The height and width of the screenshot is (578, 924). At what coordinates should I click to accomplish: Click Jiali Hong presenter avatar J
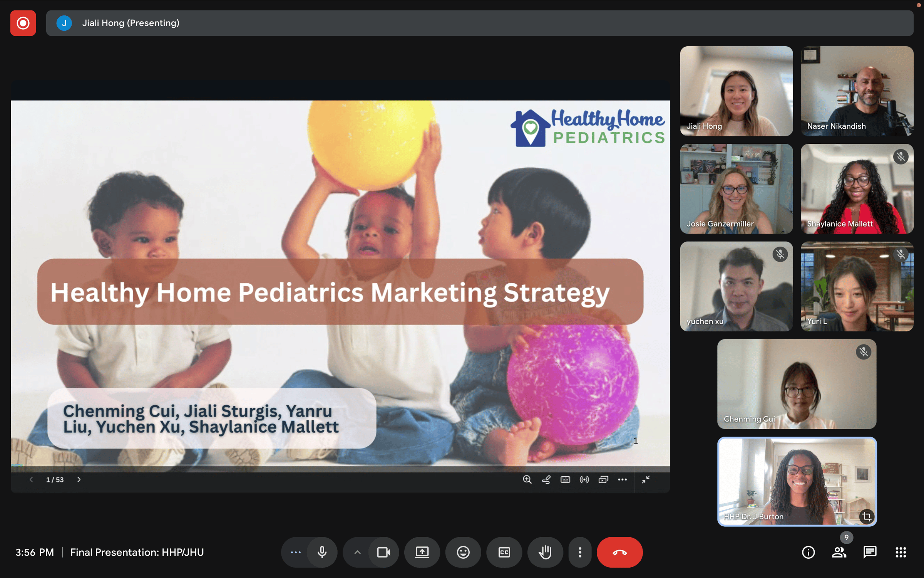pyautogui.click(x=64, y=23)
